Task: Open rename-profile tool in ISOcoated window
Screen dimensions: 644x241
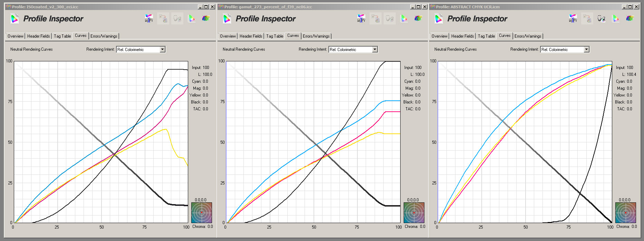Action: click(x=149, y=19)
